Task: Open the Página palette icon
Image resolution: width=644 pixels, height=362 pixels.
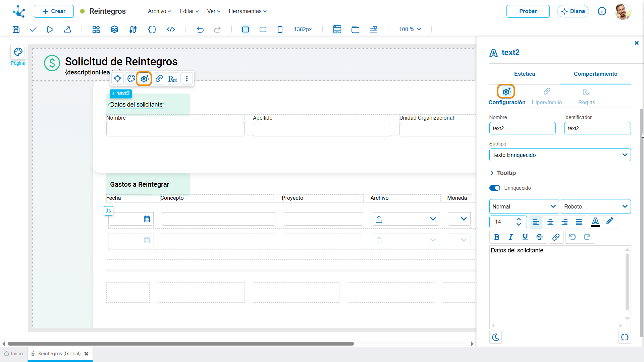Action: 18,52
